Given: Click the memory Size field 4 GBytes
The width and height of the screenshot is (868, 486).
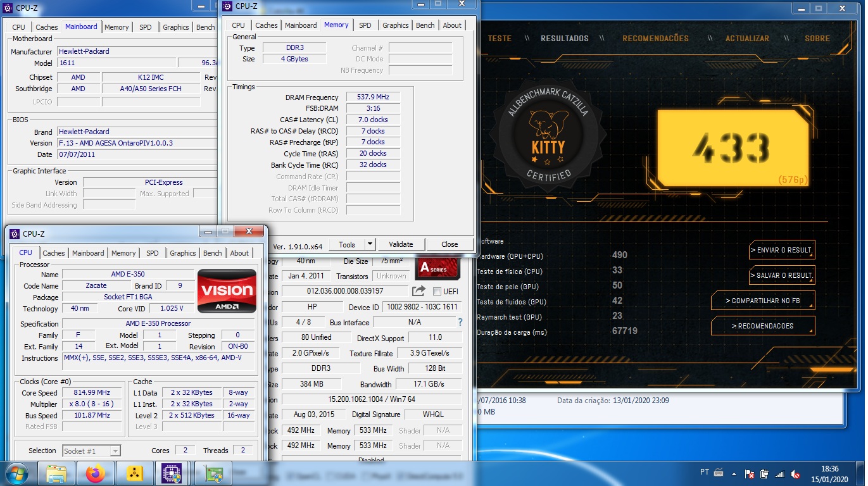Looking at the screenshot, I should [x=294, y=59].
